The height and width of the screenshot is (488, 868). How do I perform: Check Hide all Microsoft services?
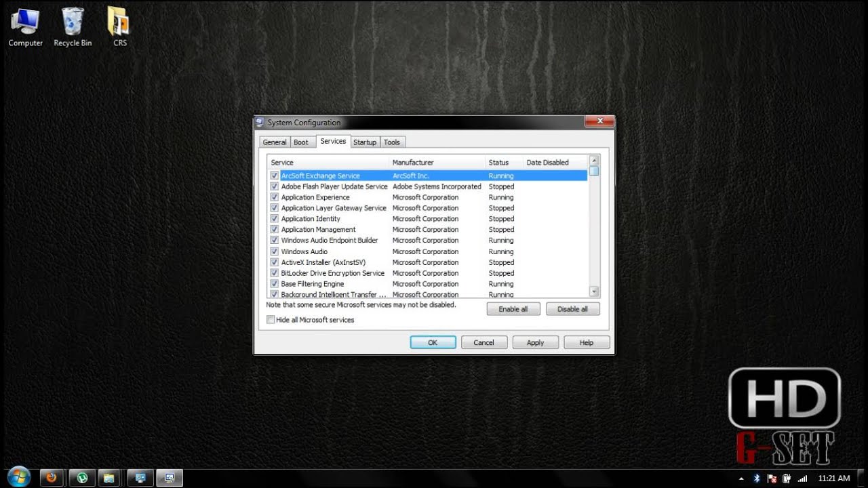[x=271, y=320]
